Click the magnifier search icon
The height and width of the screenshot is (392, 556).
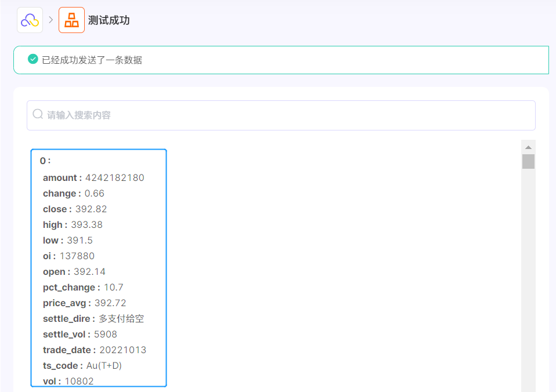(38, 114)
